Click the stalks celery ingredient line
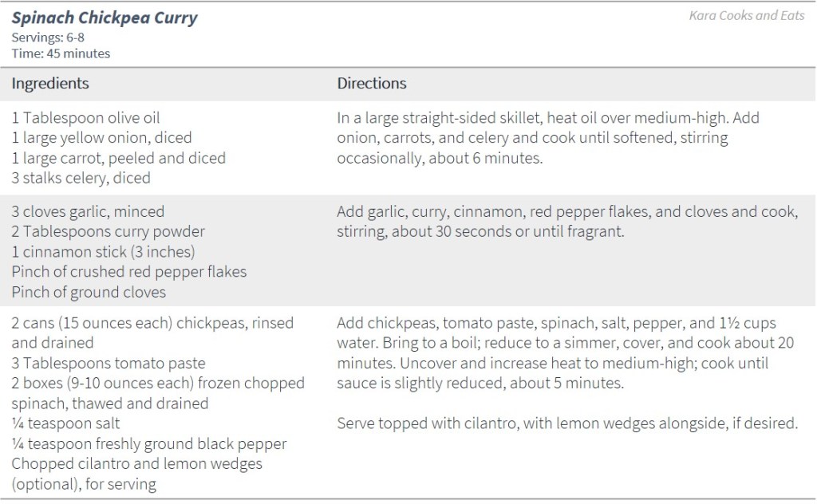This screenshot has width=817, height=504. [x=81, y=178]
